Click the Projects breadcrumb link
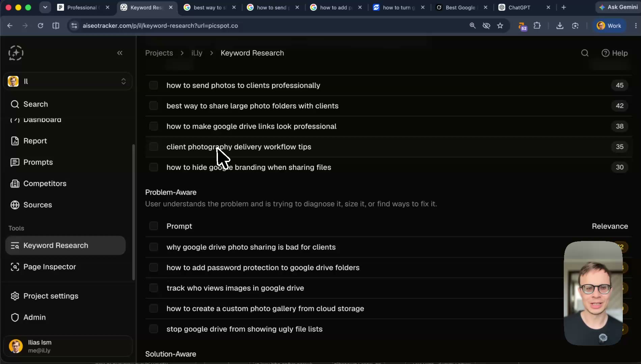The image size is (641, 364). [x=159, y=53]
